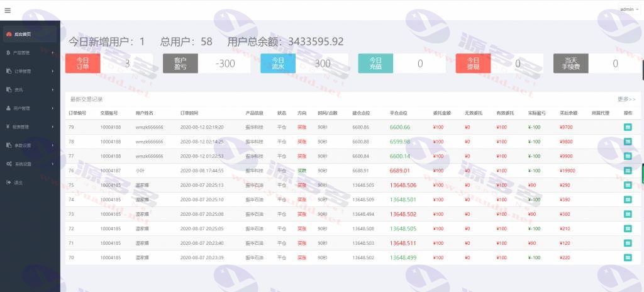The height and width of the screenshot is (292, 644).
Task: Click balance value ¥19900
Action: click(x=567, y=171)
